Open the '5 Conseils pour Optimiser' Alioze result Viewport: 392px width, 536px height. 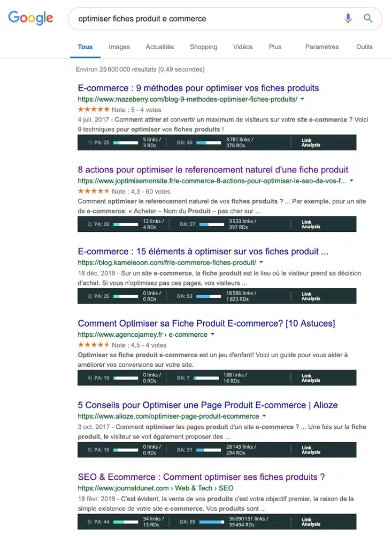click(207, 405)
